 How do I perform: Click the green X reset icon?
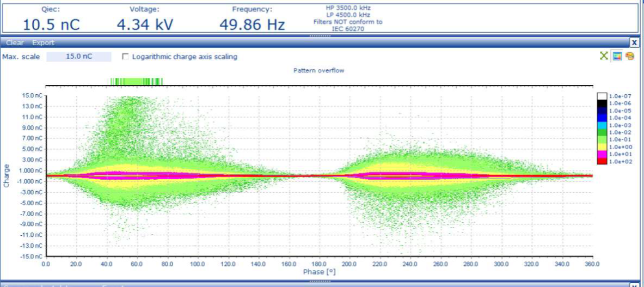click(604, 56)
